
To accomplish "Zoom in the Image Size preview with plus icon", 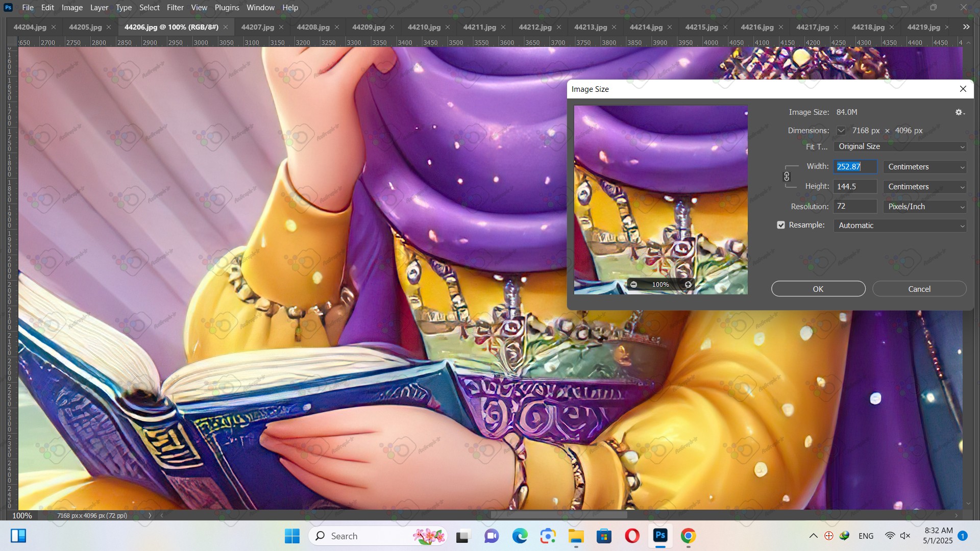I will [x=688, y=285].
